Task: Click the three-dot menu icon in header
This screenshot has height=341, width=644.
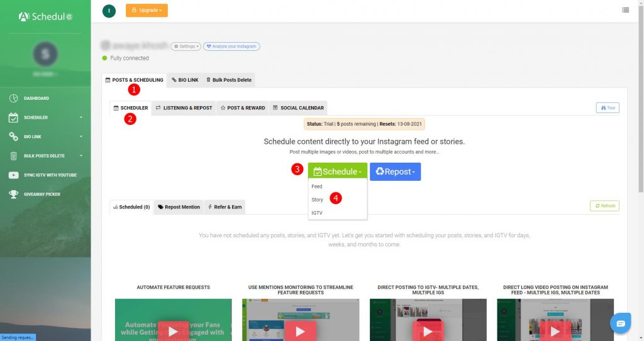Action: (109, 11)
